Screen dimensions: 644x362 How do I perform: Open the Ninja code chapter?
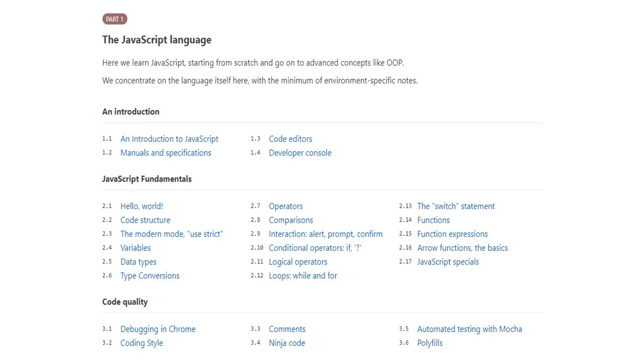pyautogui.click(x=287, y=343)
